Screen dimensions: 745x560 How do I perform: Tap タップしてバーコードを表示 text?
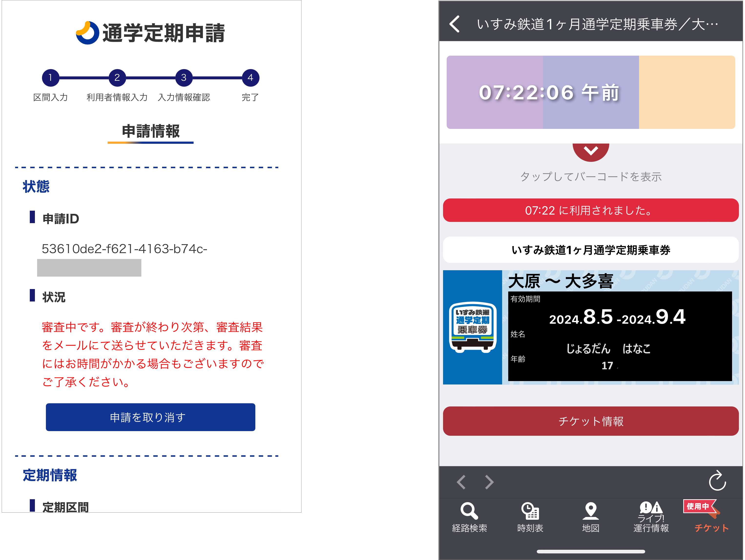click(591, 176)
